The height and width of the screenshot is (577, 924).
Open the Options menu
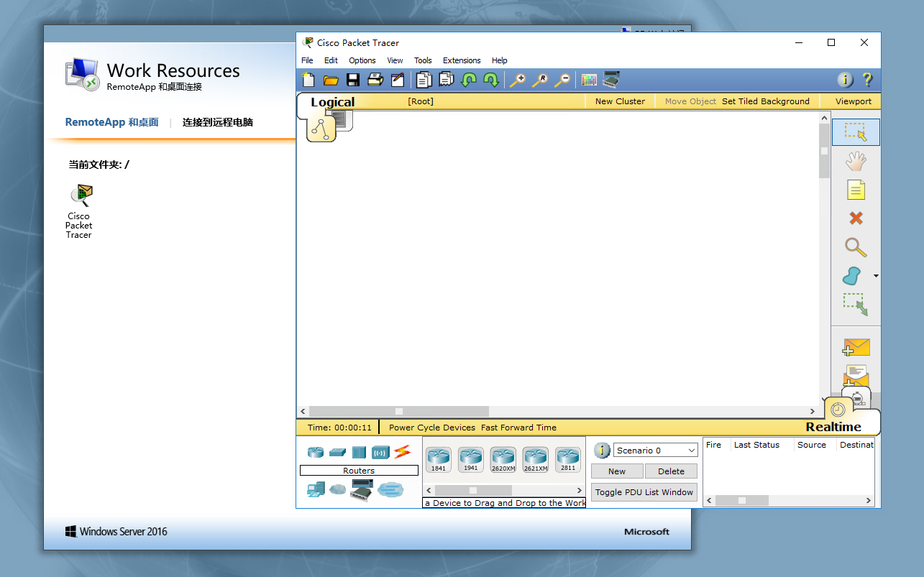click(x=362, y=60)
